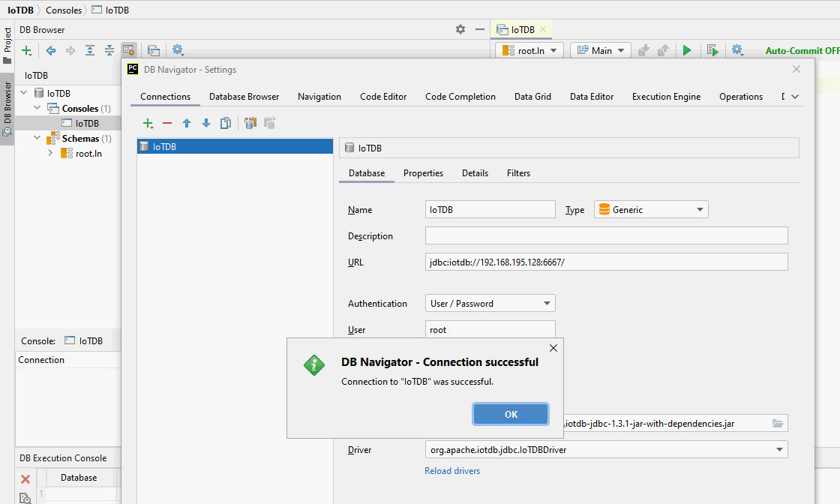The height and width of the screenshot is (504, 840).
Task: Switch to the Navigation settings tab
Action: pos(319,97)
